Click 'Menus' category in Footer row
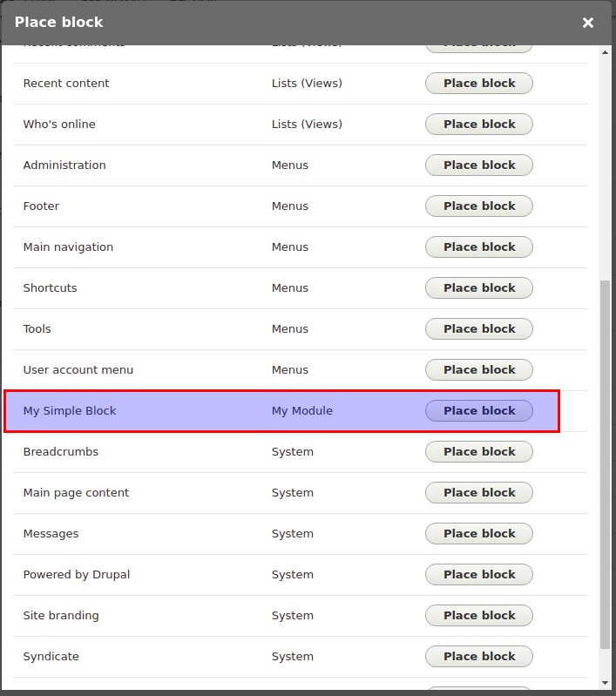Image resolution: width=616 pixels, height=696 pixels. (x=290, y=206)
